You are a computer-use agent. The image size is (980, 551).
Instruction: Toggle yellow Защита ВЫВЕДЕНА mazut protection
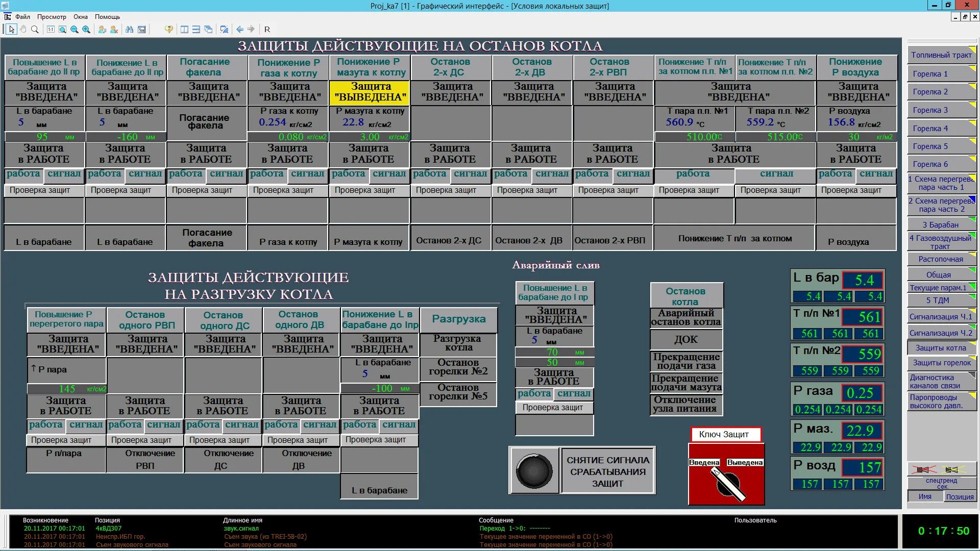click(370, 92)
